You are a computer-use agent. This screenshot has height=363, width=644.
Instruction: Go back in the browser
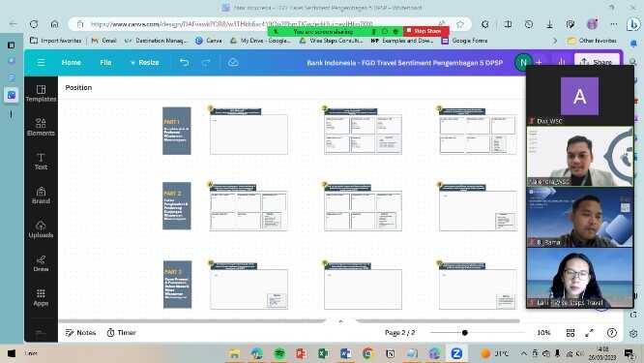14,24
